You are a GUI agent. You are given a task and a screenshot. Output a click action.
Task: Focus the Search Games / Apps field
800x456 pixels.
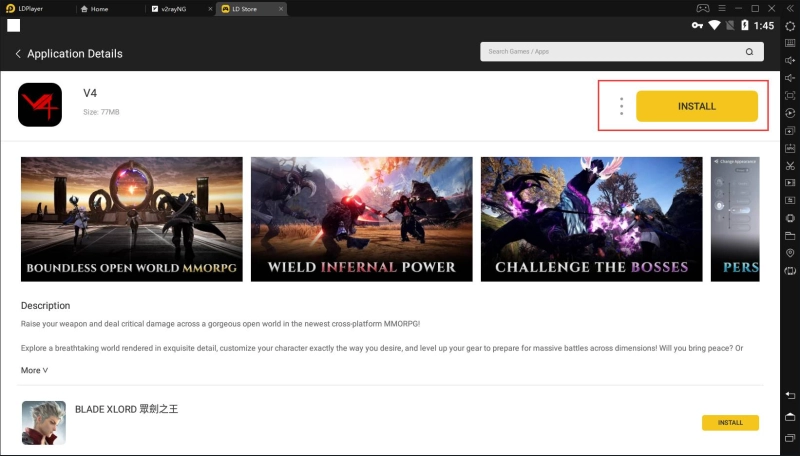pyautogui.click(x=610, y=51)
